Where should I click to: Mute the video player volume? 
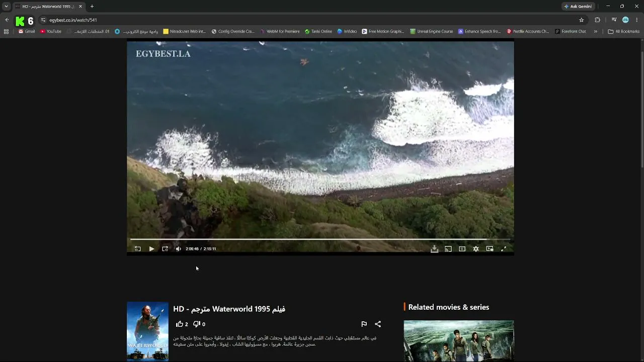pos(178,249)
